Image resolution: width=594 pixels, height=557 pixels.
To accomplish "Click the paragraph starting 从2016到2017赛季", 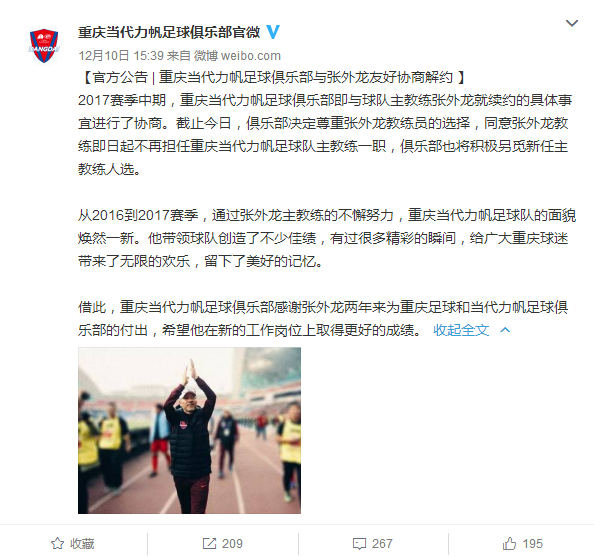I will coord(327,238).
